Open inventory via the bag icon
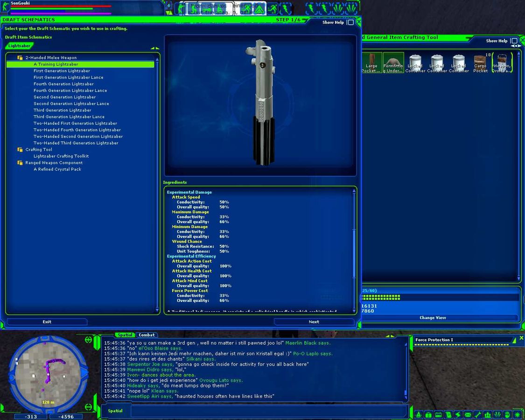The image size is (525, 420). point(428,414)
